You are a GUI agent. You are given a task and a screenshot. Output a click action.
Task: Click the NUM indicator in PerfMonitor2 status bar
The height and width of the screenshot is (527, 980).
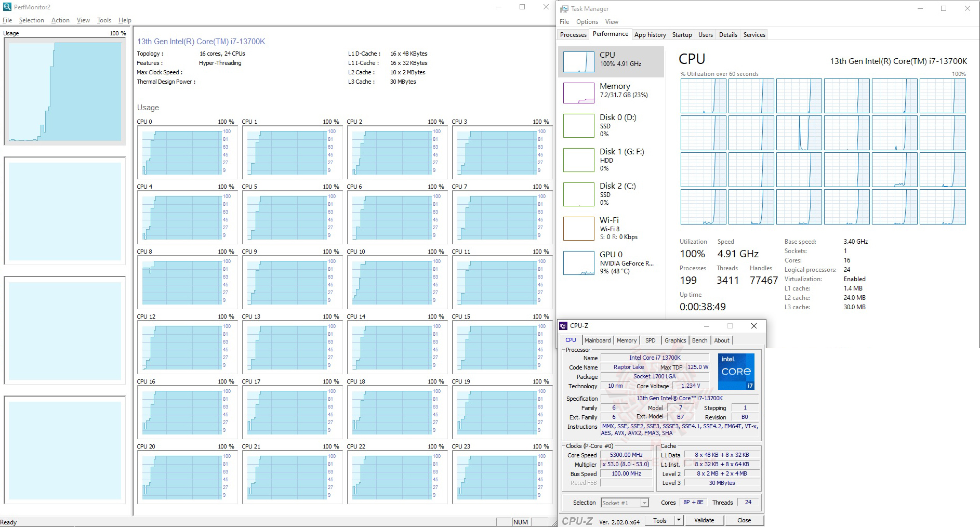tap(520, 522)
